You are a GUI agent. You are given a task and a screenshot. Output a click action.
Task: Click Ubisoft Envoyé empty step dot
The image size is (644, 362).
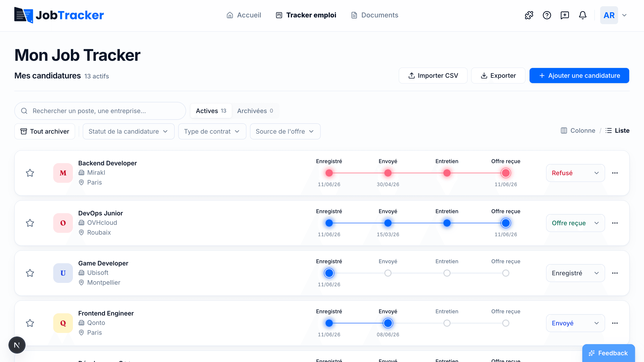[388, 273]
